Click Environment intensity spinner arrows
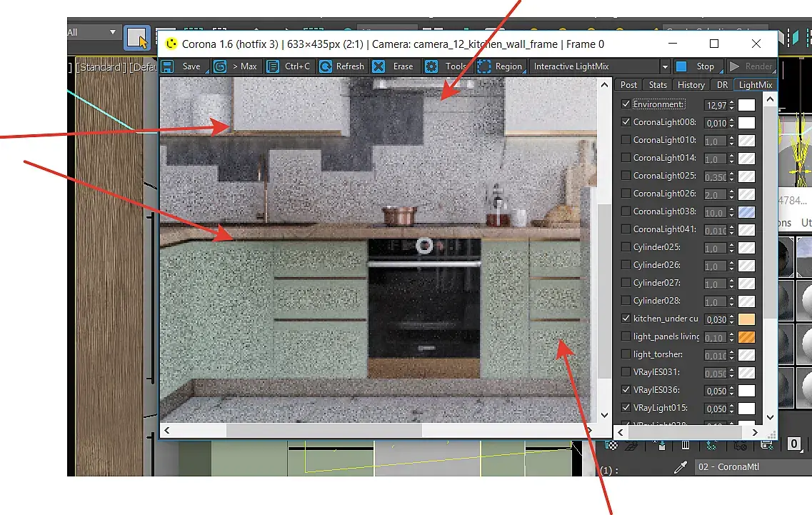This screenshot has width=812, height=515. 731,105
